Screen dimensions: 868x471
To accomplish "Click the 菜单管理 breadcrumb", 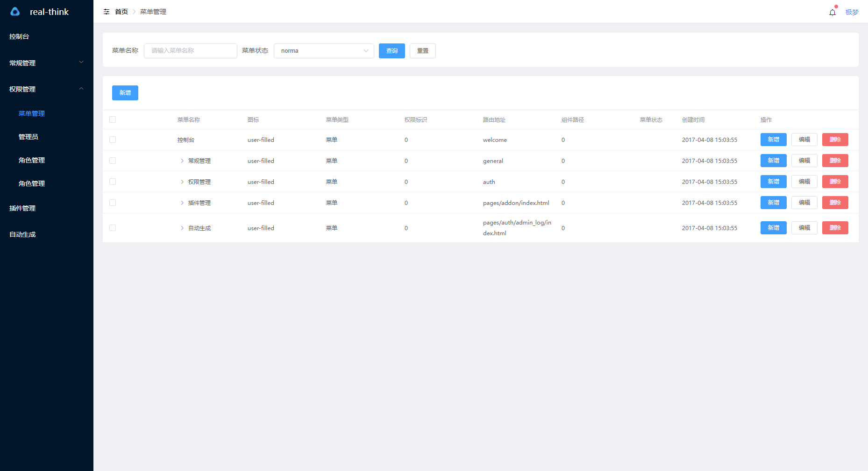I will tap(153, 12).
